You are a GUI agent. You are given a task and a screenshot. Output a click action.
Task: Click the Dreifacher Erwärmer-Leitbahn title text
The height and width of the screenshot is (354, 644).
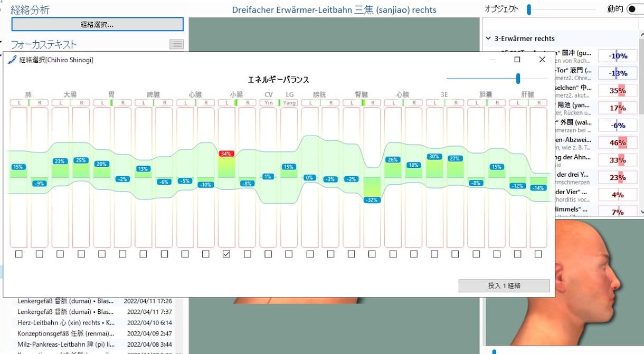pos(334,9)
